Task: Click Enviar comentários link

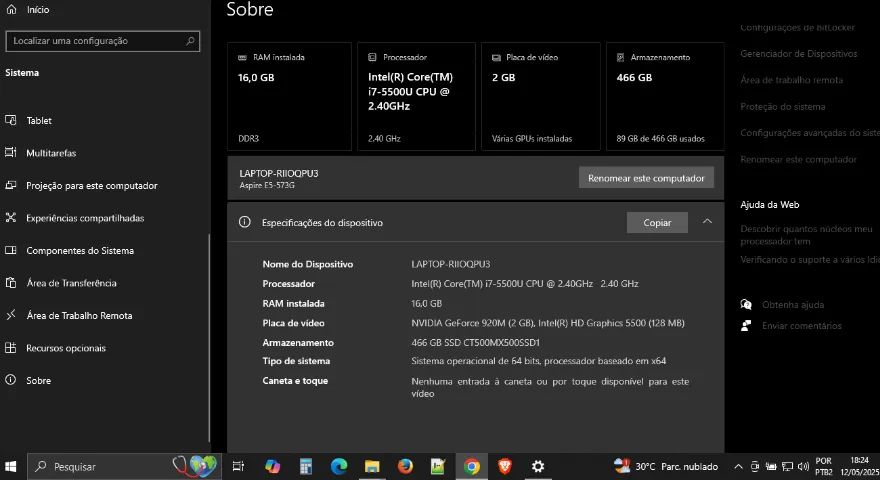Action: pyautogui.click(x=801, y=326)
